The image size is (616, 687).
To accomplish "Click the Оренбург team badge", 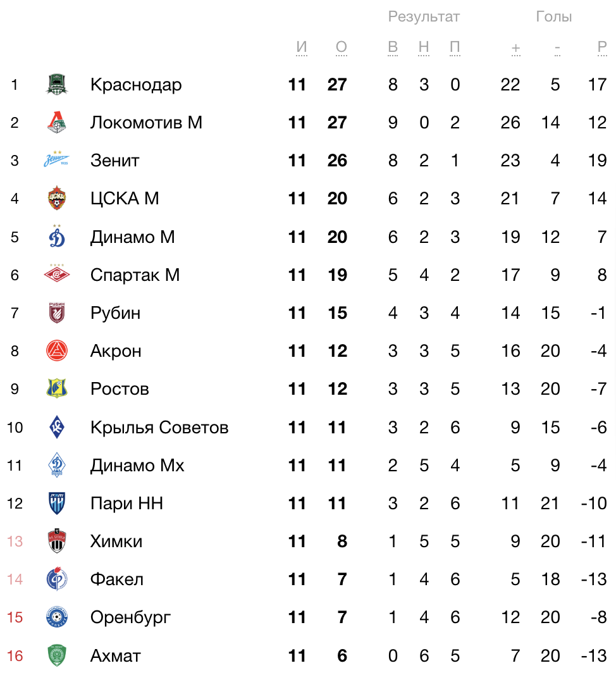I will [x=57, y=617].
